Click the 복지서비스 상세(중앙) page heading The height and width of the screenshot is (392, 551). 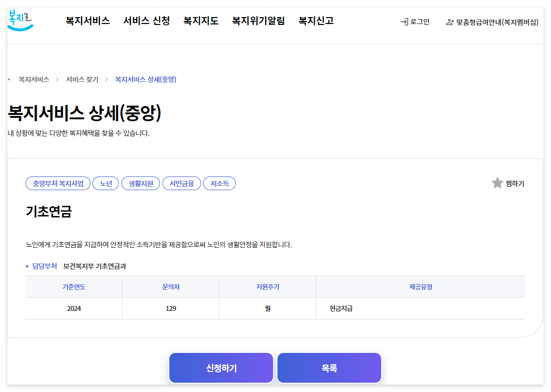(85, 112)
